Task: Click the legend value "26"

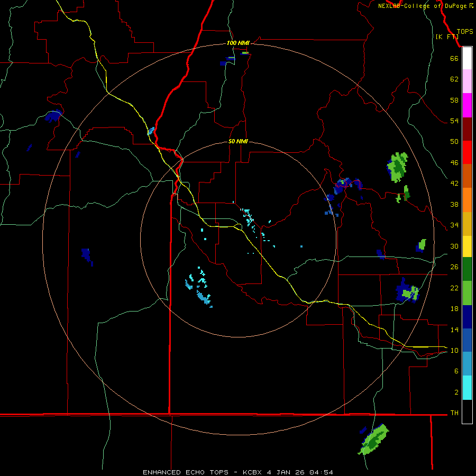Action: pos(454,267)
